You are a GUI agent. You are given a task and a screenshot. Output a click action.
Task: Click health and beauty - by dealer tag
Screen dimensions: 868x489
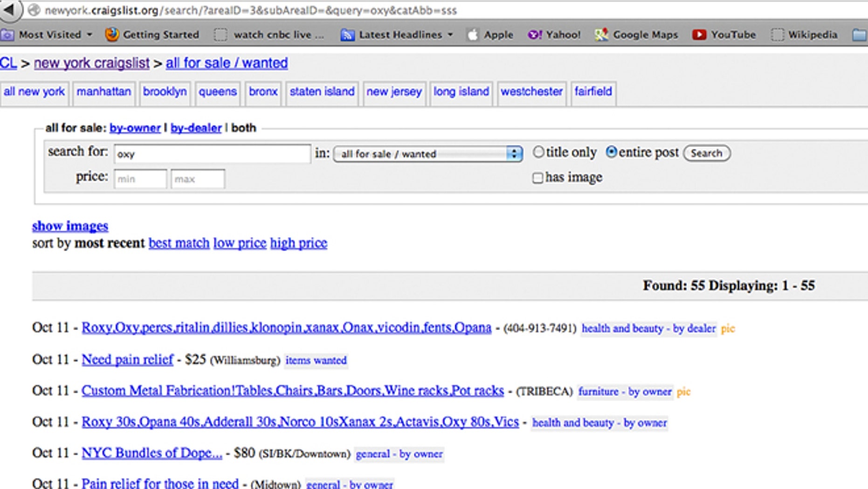coord(648,328)
